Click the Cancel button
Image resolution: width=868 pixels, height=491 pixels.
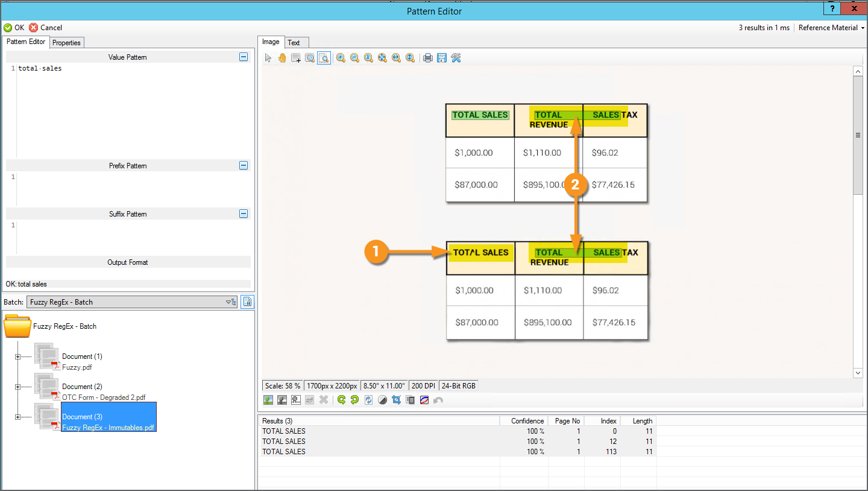(x=46, y=28)
